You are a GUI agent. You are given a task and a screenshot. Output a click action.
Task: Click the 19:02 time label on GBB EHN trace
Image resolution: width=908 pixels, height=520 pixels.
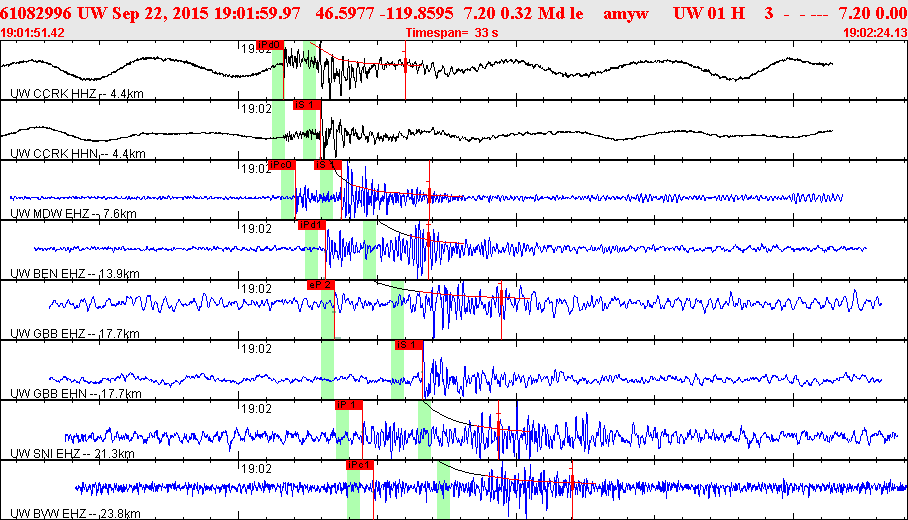click(x=255, y=348)
